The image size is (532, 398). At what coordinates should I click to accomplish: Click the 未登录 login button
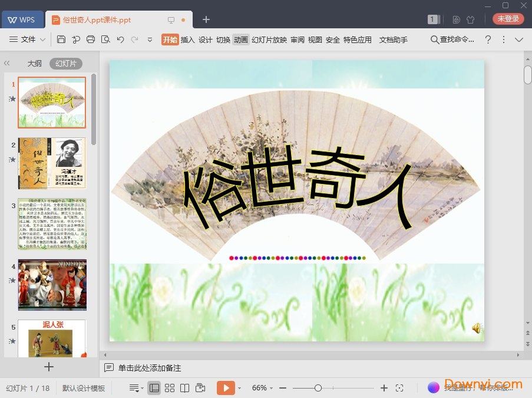[x=507, y=18]
